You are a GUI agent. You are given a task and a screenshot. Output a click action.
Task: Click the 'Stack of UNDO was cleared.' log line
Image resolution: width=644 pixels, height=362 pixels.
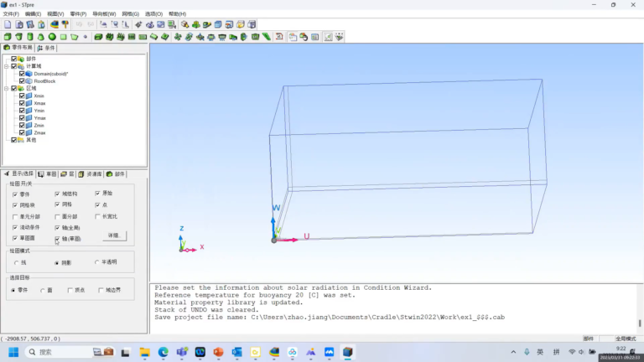point(206,310)
